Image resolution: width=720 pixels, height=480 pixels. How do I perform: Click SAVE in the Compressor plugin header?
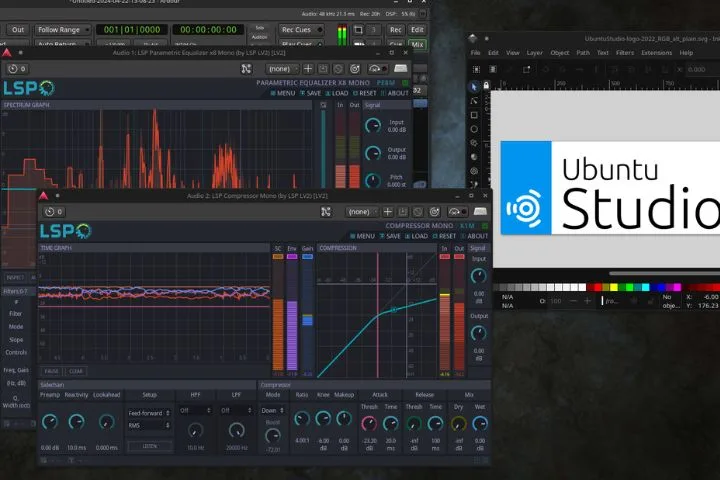point(390,236)
